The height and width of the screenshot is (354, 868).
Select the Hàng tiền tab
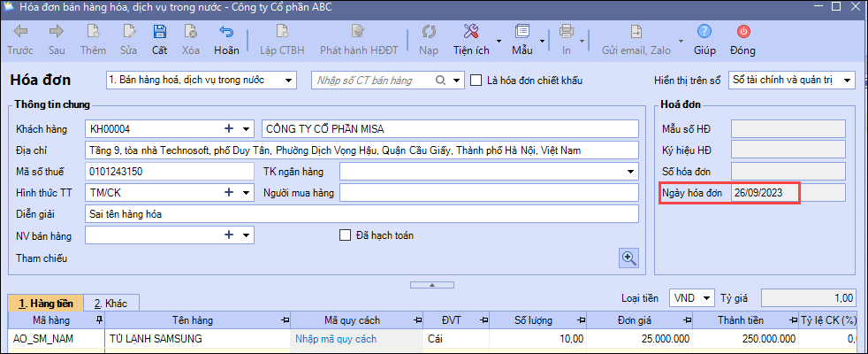click(46, 303)
